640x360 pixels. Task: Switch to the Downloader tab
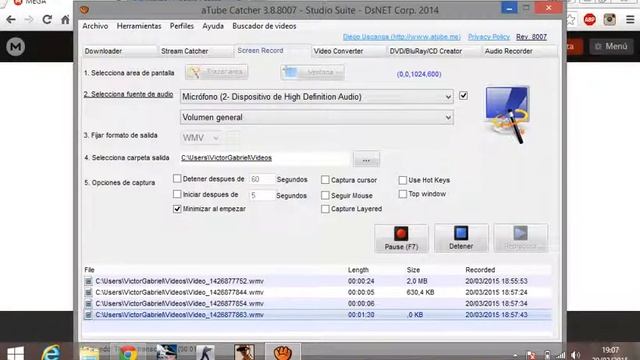[x=119, y=51]
